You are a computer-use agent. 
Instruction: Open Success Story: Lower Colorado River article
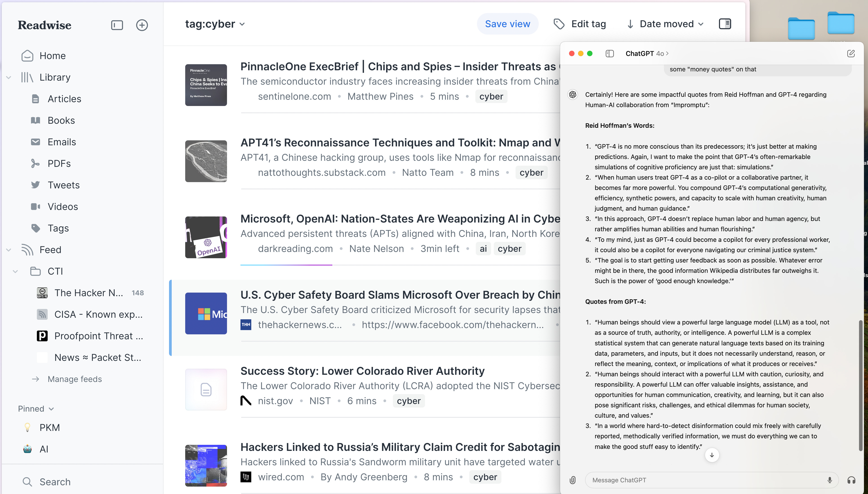362,371
